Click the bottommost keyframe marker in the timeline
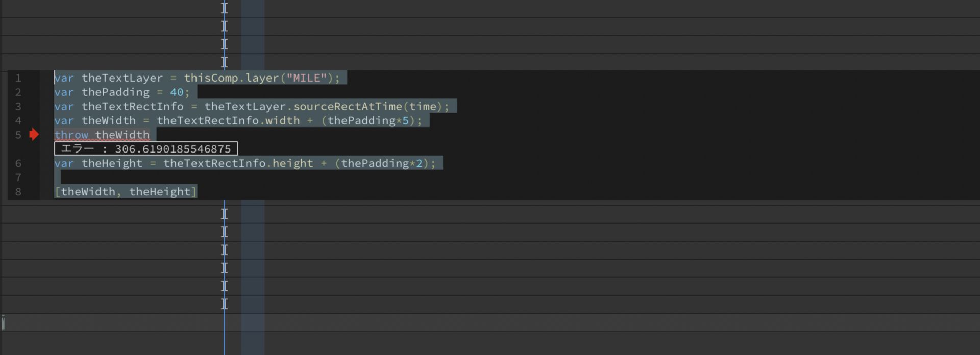 224,304
